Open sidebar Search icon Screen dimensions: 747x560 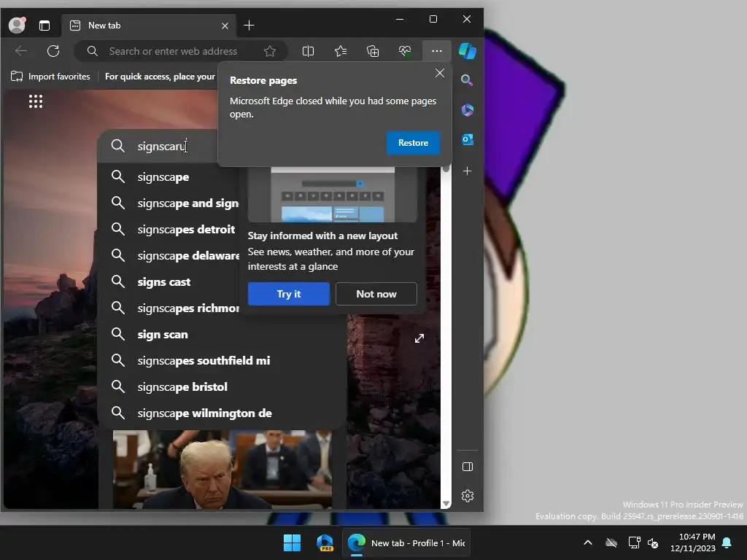coord(467,80)
